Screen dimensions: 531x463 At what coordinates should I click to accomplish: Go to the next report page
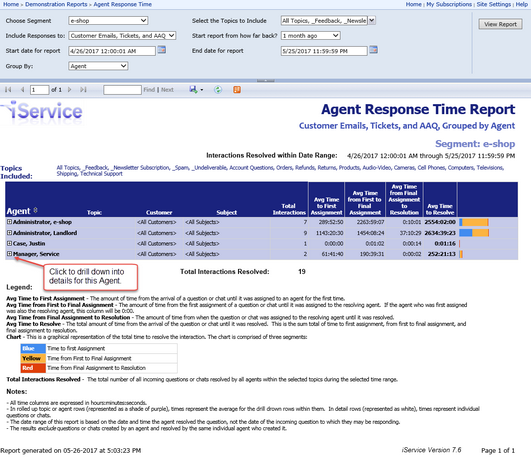[70, 90]
